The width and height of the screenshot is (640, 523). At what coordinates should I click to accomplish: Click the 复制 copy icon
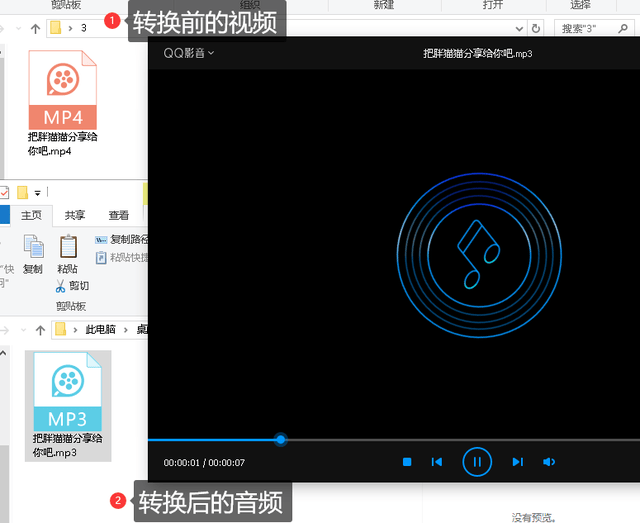click(33, 254)
